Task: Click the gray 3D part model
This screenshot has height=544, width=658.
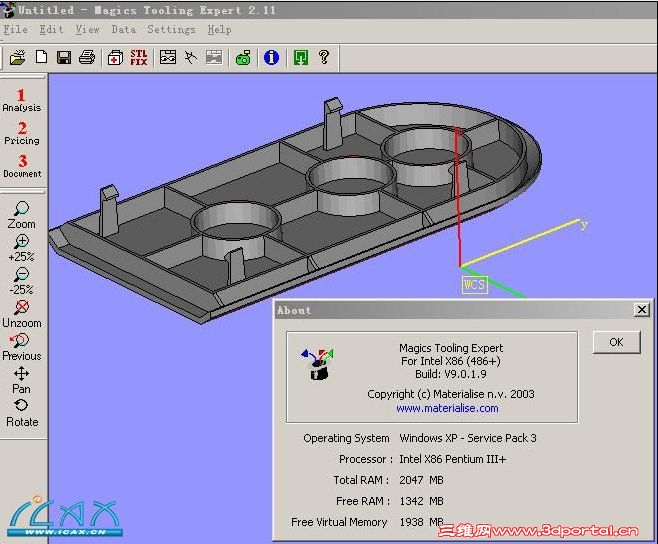Action: click(x=294, y=214)
